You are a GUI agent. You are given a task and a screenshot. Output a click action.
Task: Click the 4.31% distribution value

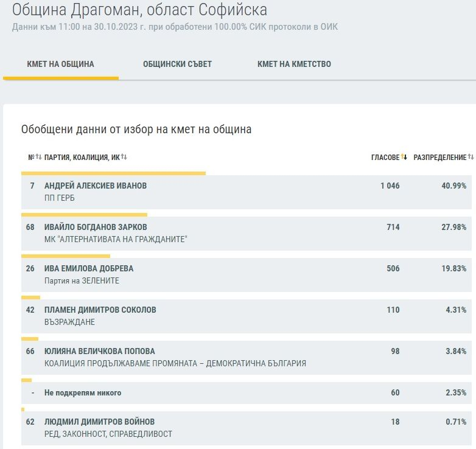[x=456, y=310]
